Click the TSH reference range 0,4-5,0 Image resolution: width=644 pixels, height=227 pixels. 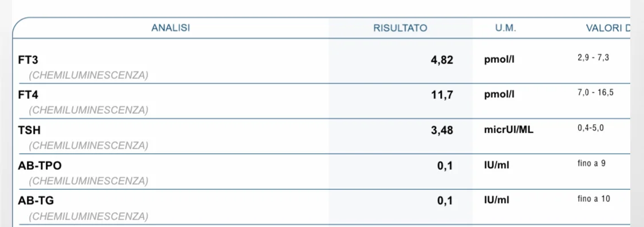pyautogui.click(x=591, y=128)
